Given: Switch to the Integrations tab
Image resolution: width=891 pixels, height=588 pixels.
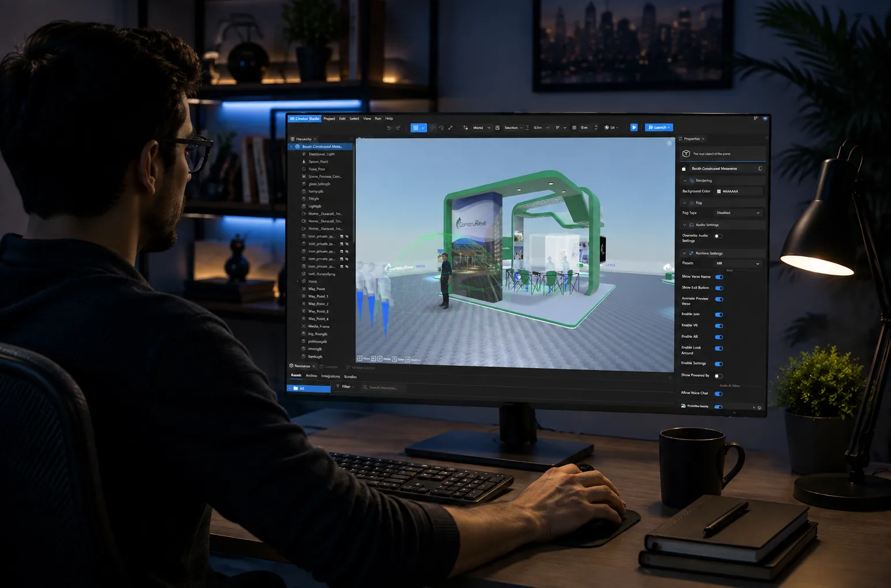Looking at the screenshot, I should (x=331, y=376).
